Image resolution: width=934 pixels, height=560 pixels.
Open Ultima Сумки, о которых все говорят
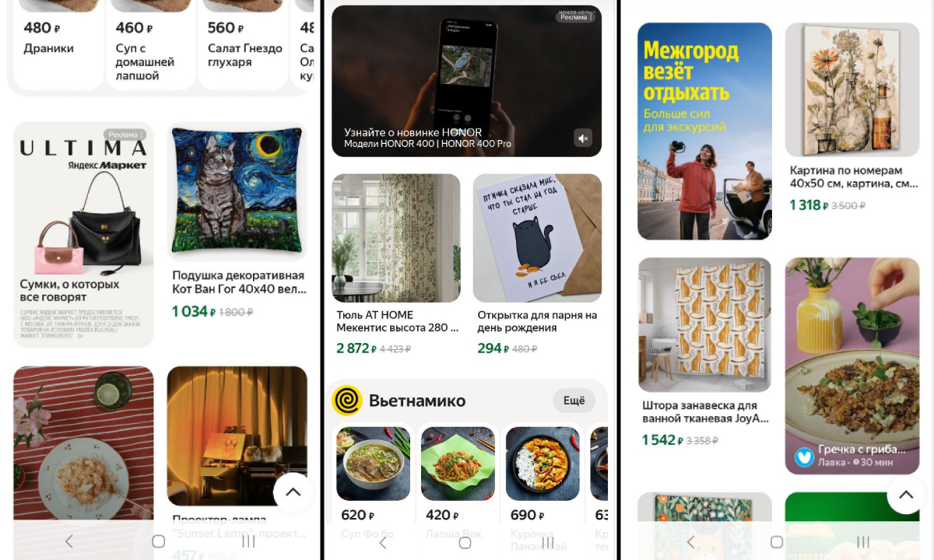pyautogui.click(x=83, y=234)
